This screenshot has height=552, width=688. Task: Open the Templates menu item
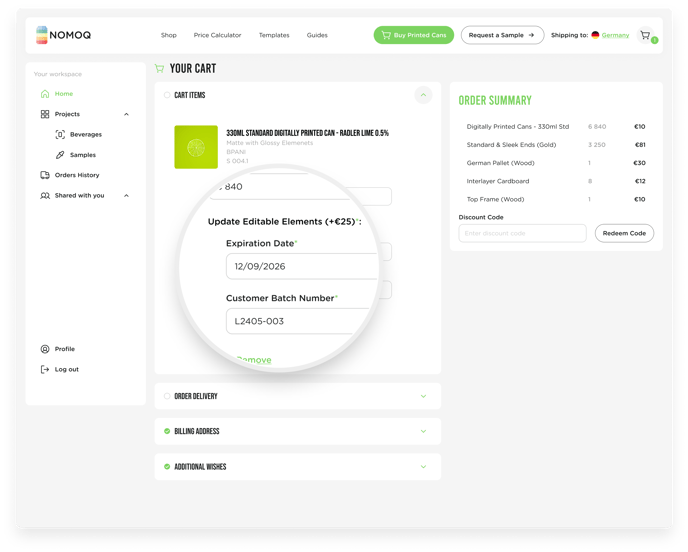274,35
